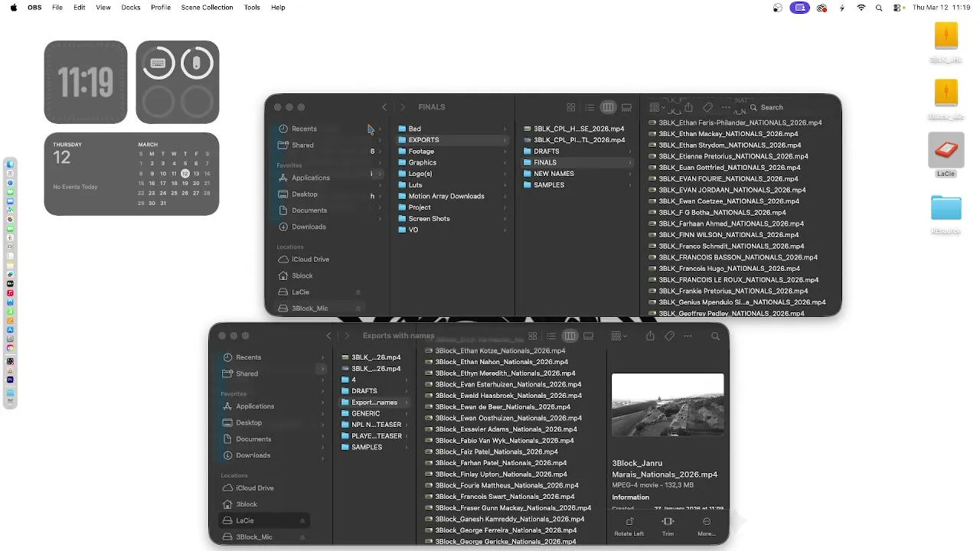Switch FINALS window to column view

pyautogui.click(x=608, y=107)
